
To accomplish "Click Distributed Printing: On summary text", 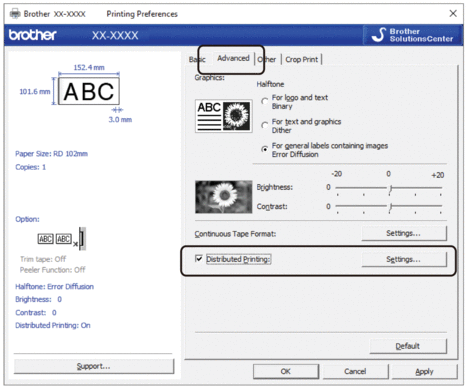I will (x=53, y=325).
